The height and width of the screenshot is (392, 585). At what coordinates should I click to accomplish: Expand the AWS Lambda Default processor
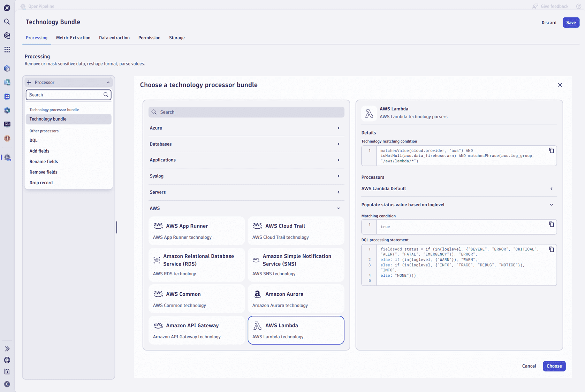pyautogui.click(x=459, y=189)
